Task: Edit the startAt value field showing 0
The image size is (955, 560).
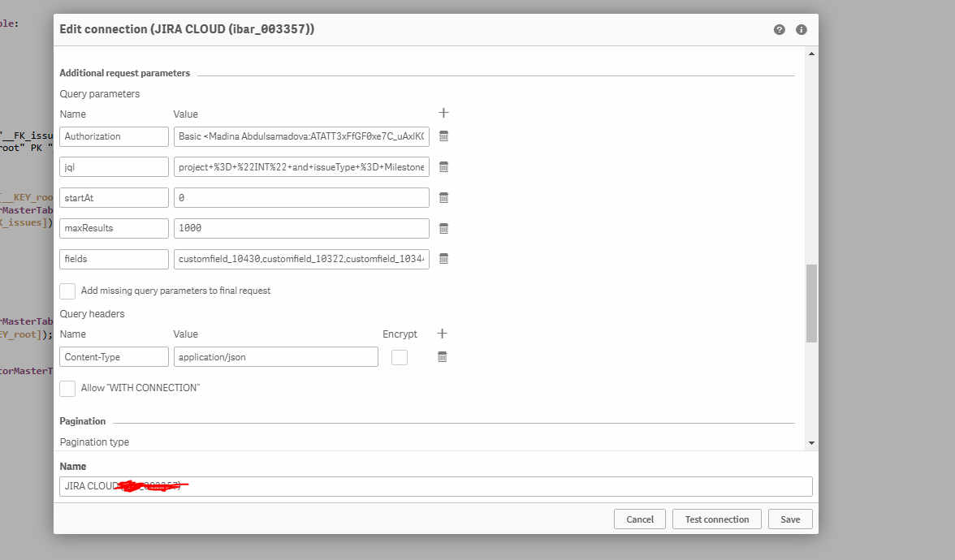Action: click(x=301, y=198)
